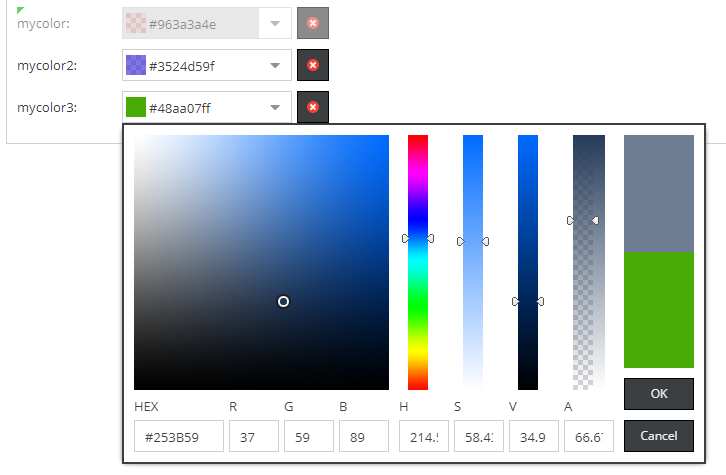Viewport: 726px width, 475px height.
Task: Collapse the mycolor3 color dropdown arrow
Action: pos(275,108)
